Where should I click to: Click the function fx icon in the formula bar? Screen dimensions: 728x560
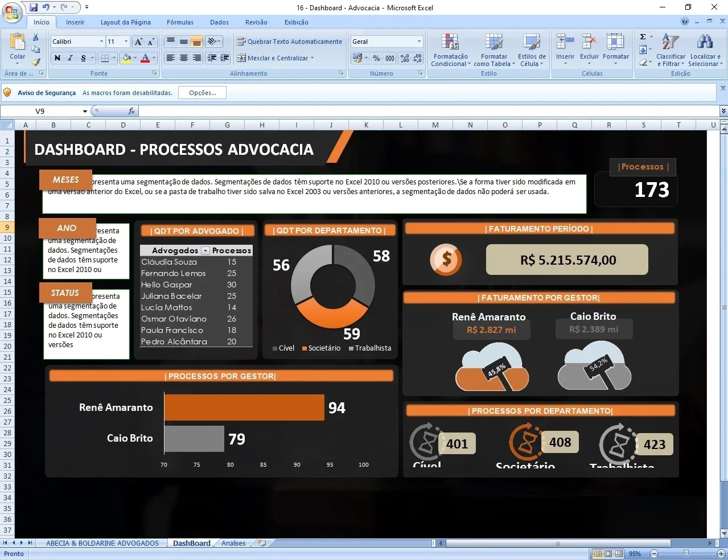click(x=131, y=111)
